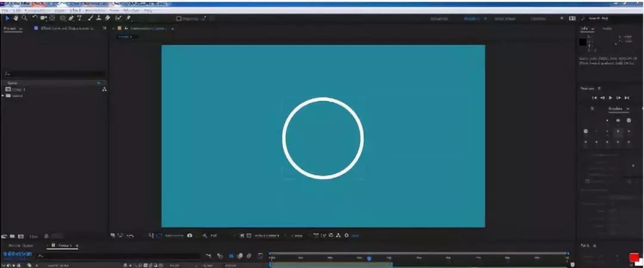This screenshot has width=644, height=268.
Task: Select the Brush tool
Action: 91,18
